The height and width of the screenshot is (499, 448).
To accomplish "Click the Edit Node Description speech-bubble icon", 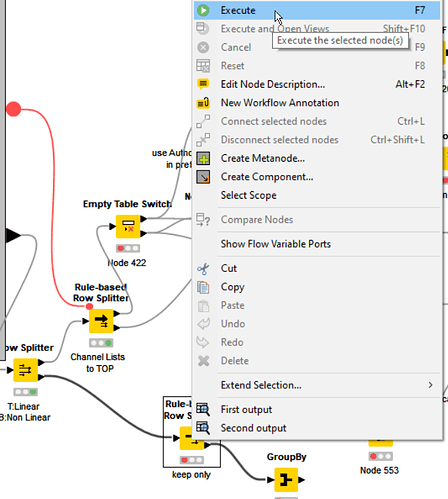I will pyautogui.click(x=203, y=84).
